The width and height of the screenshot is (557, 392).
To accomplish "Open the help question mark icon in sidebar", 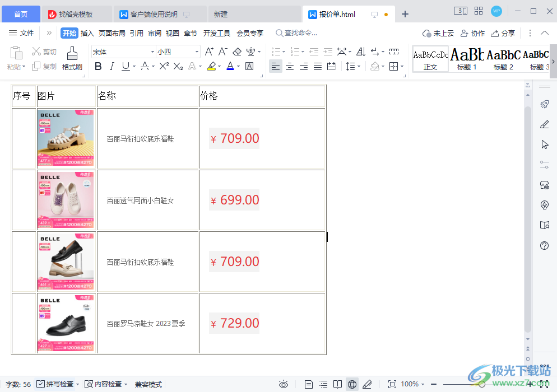I will 544,246.
